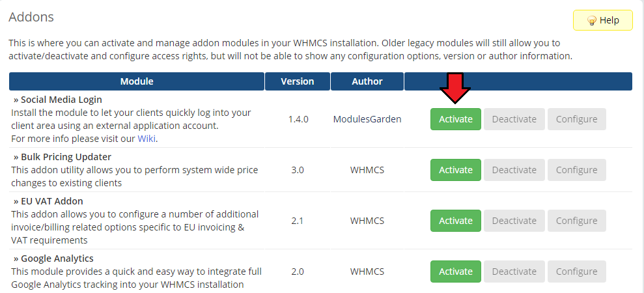This screenshot has height=293, width=644.
Task: Click the Version column header
Action: point(298,81)
